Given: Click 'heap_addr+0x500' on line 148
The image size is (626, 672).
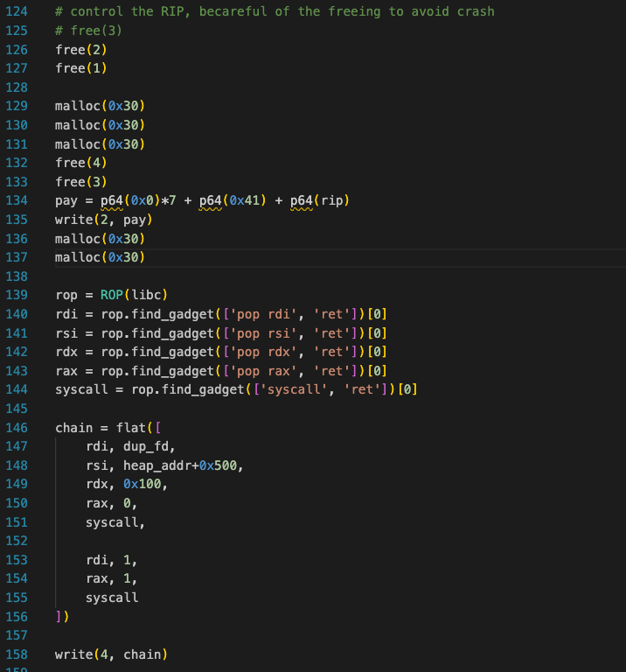Looking at the screenshot, I should 180,465.
